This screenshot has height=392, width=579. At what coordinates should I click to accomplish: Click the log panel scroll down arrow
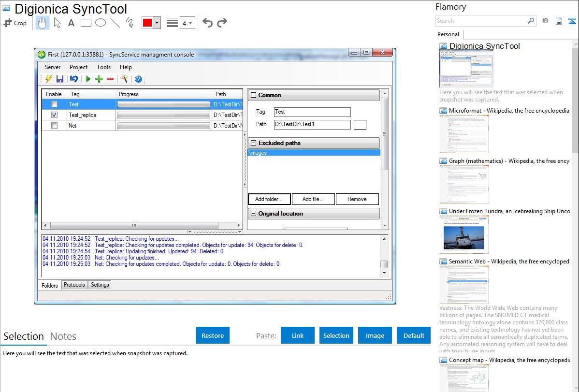(x=384, y=273)
